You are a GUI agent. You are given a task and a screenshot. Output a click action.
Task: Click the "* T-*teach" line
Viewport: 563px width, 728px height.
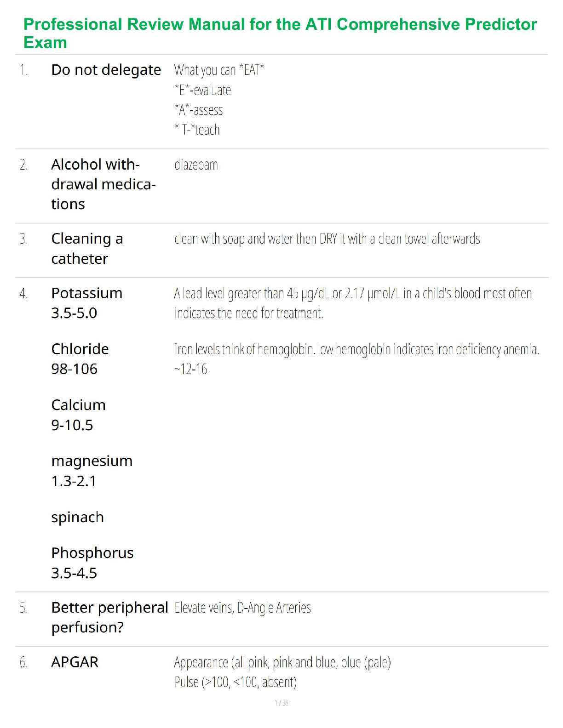point(197,130)
